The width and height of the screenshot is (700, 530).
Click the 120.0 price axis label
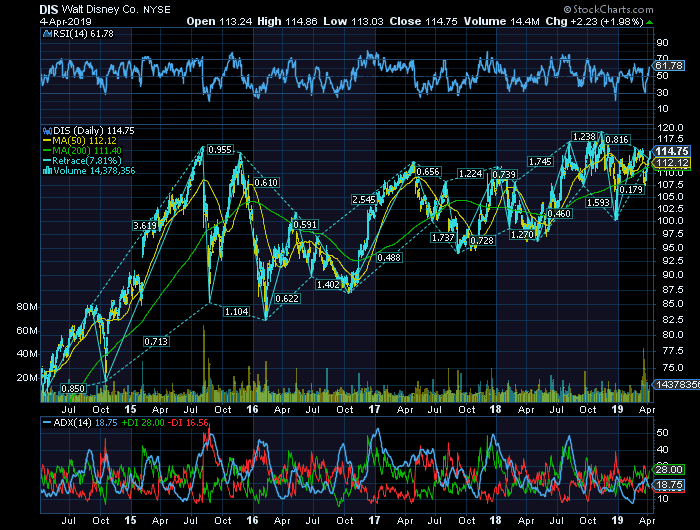tap(671, 128)
